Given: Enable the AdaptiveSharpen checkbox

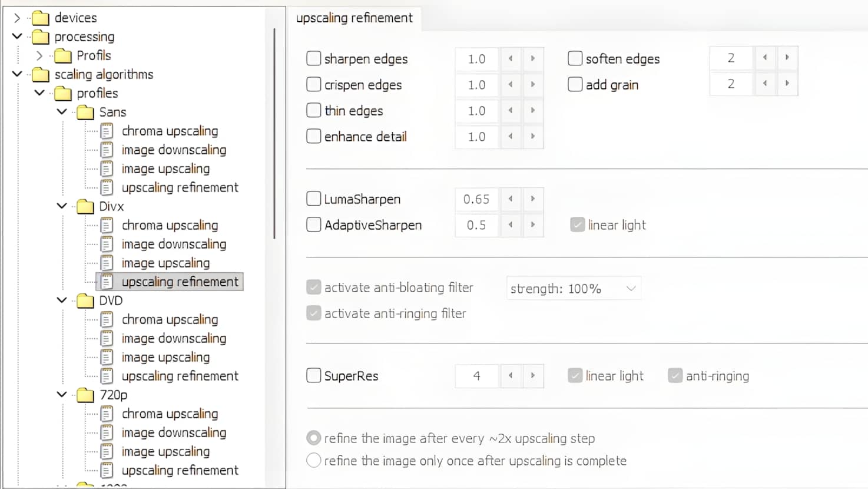Looking at the screenshot, I should (314, 225).
